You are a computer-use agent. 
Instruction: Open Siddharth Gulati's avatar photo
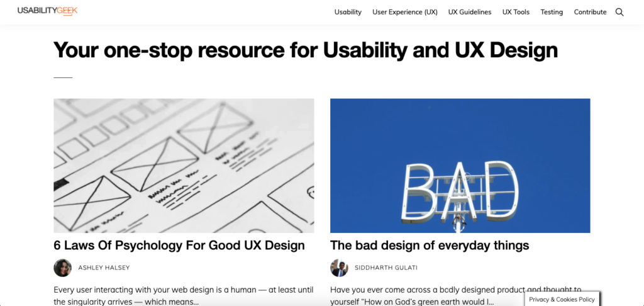pyautogui.click(x=339, y=268)
